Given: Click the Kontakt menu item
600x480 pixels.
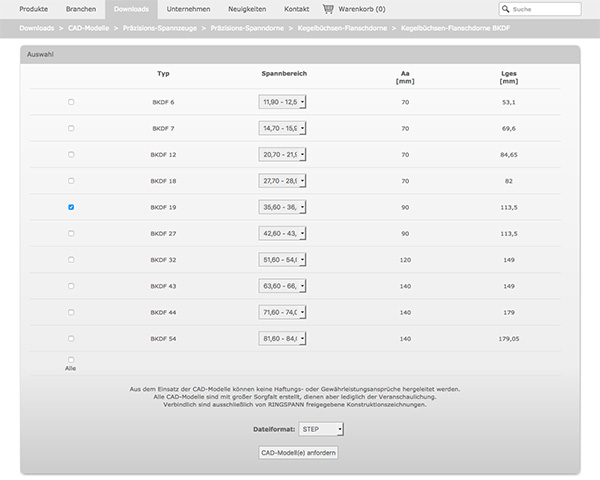Looking at the screenshot, I should (297, 9).
